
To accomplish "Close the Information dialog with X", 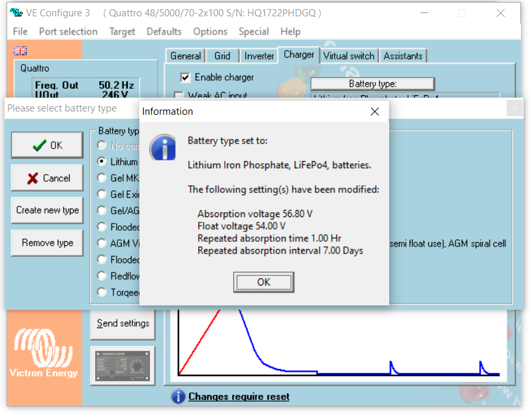I will coord(375,111).
